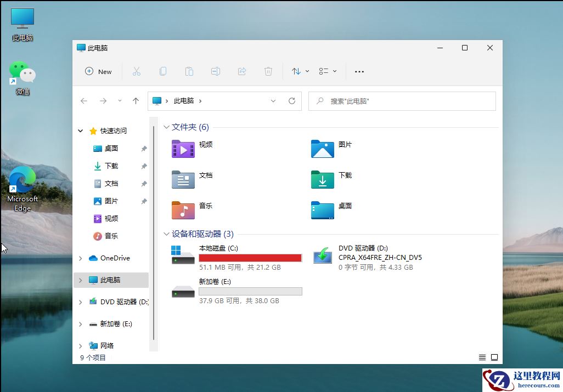Click the up navigation arrow
563x392 pixels.
coord(136,101)
